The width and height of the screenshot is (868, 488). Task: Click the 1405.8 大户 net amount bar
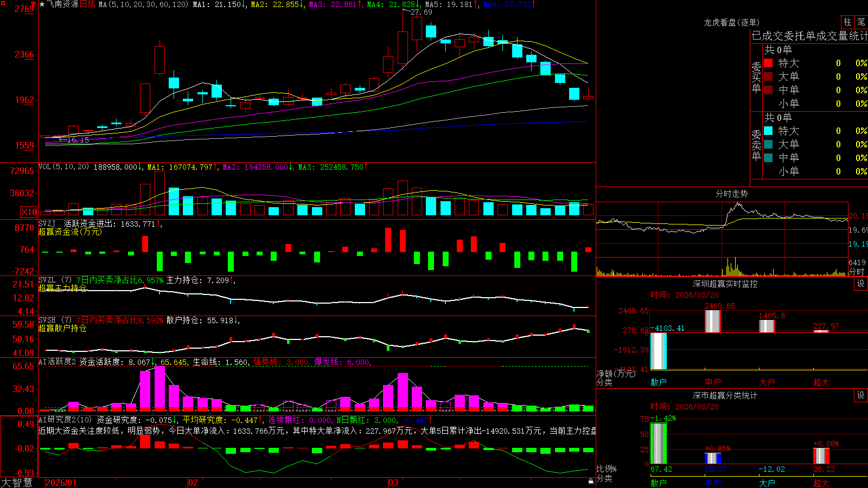[767, 326]
